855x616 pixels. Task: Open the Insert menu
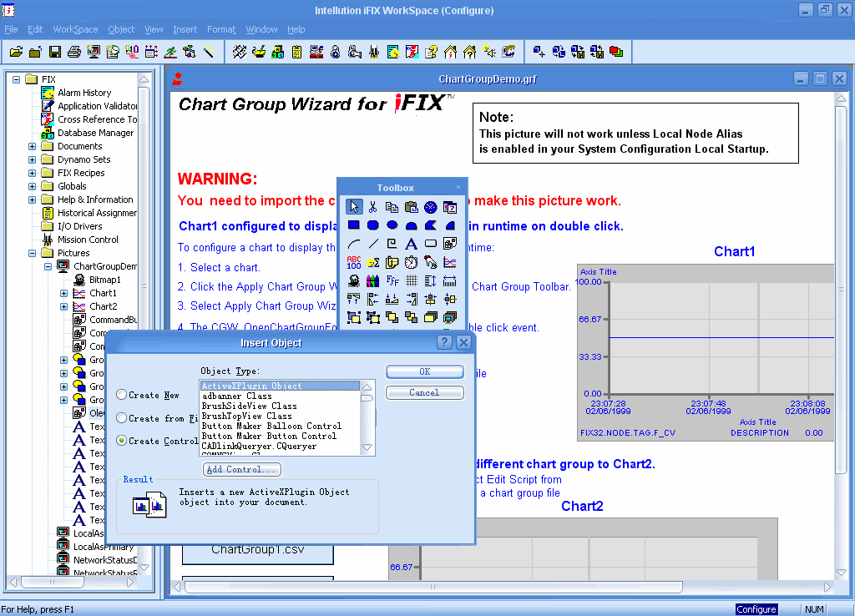[185, 29]
